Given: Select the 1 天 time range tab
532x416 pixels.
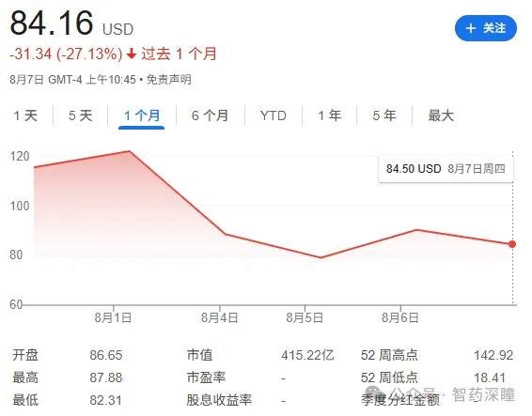Looking at the screenshot, I should tap(25, 116).
